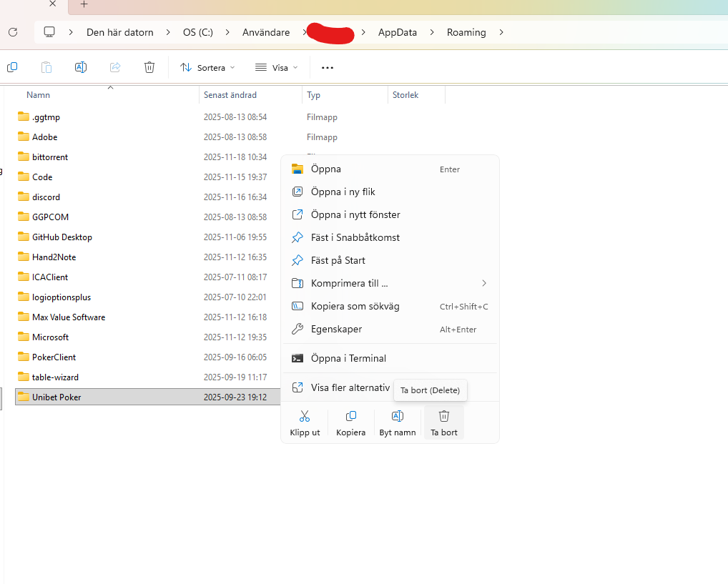Expand chevron after Roaming in address bar

[x=501, y=32]
